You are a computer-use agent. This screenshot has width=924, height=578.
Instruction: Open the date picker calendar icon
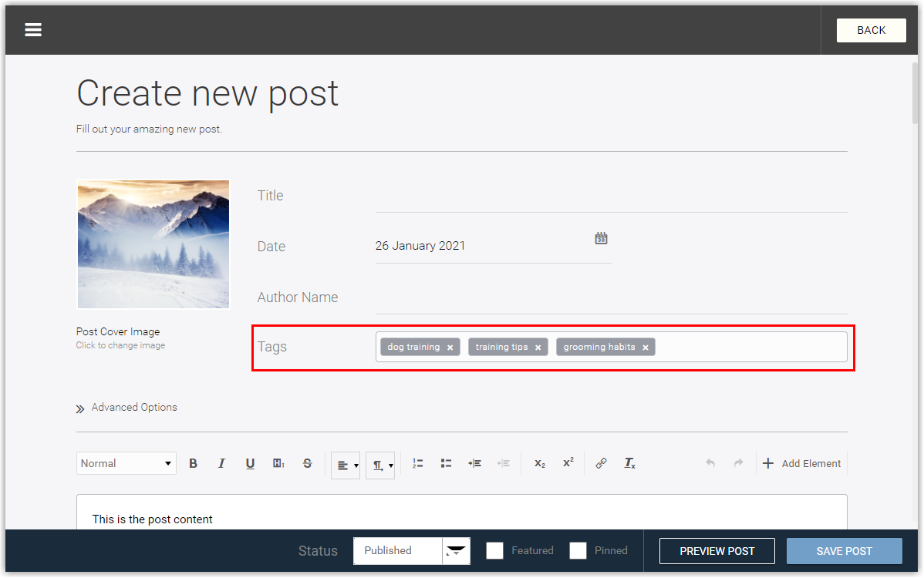[600, 238]
